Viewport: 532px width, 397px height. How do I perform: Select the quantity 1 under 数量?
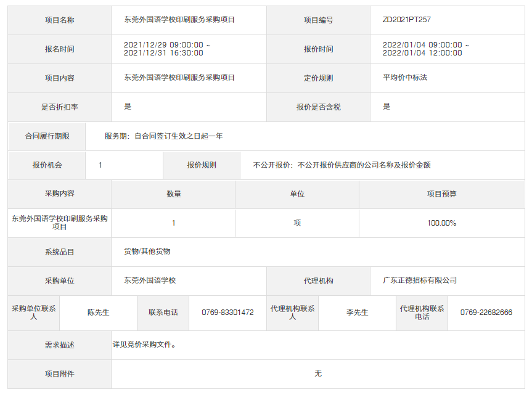173,223
